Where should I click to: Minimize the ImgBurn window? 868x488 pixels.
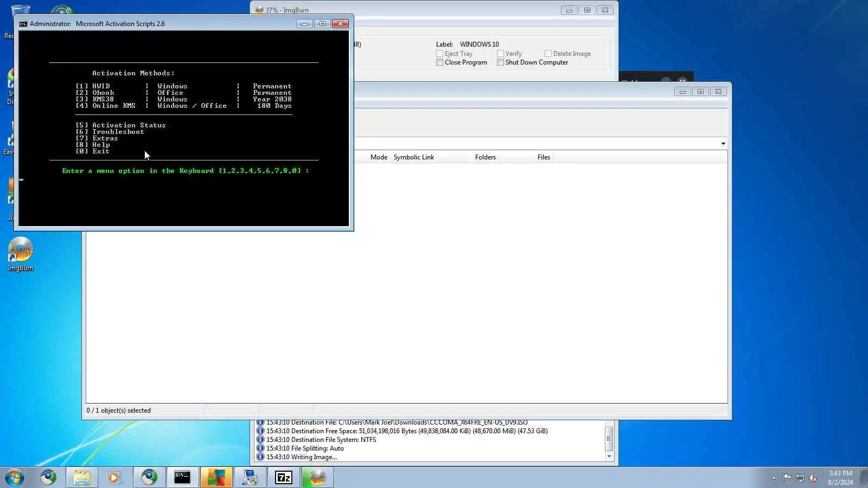569,10
